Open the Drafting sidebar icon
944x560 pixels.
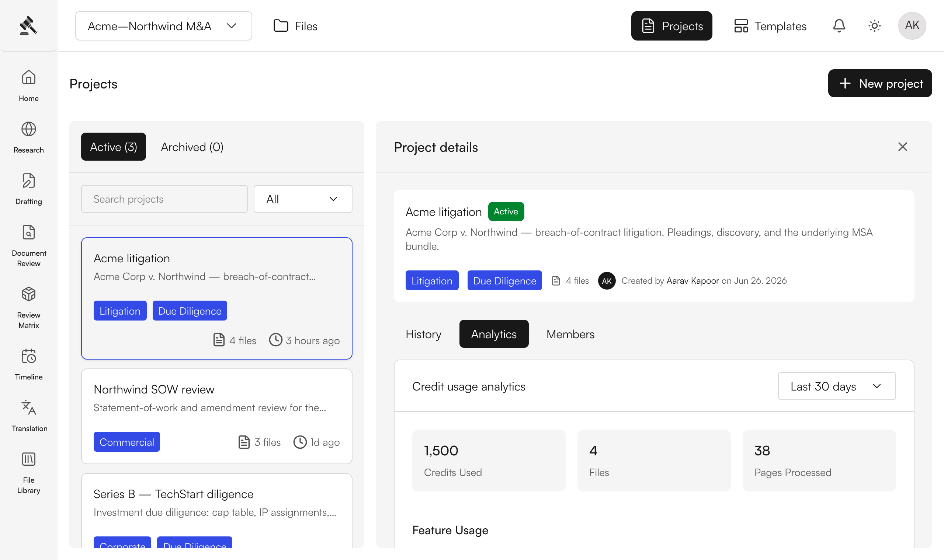[x=29, y=181]
